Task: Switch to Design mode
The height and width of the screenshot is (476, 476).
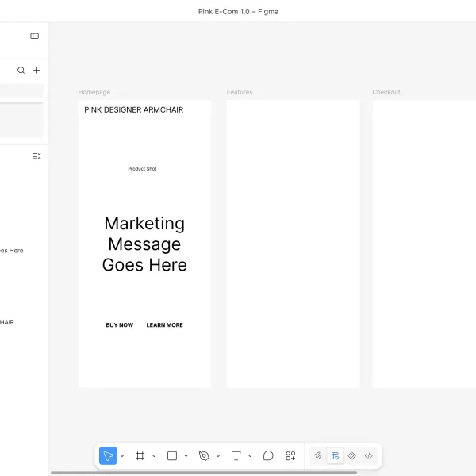Action: tap(335, 455)
